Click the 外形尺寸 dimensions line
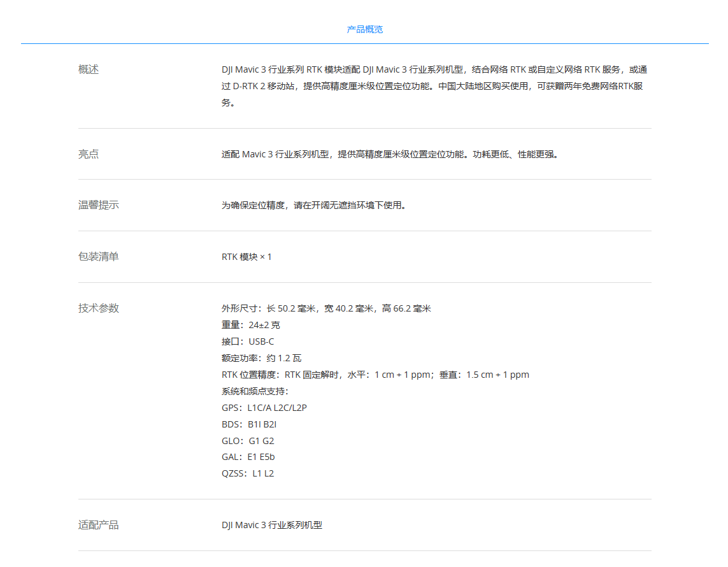 pos(326,308)
